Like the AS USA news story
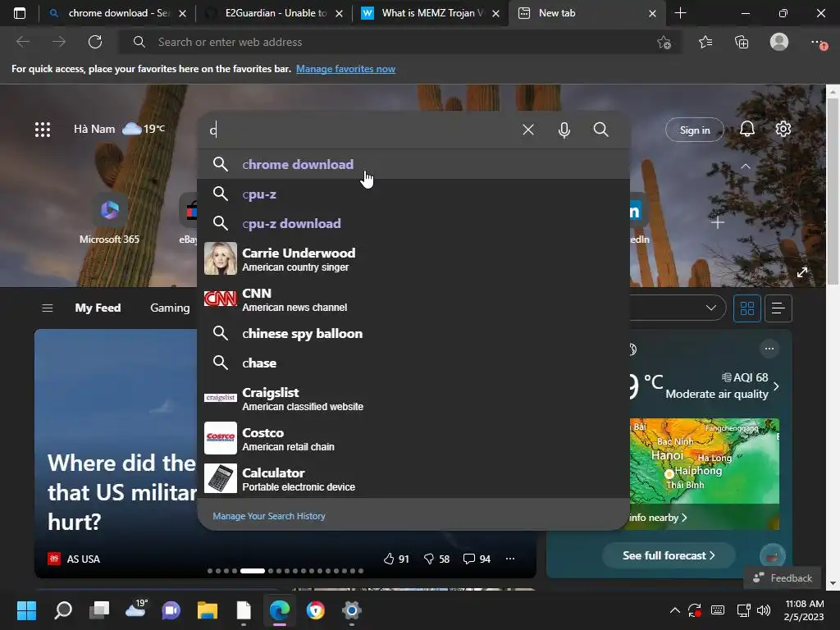Image resolution: width=840 pixels, height=630 pixels. (396, 559)
